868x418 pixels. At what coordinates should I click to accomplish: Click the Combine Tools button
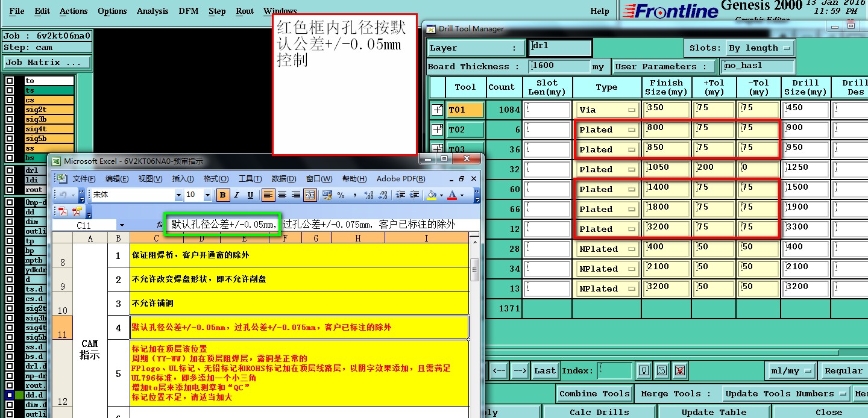[x=594, y=393]
